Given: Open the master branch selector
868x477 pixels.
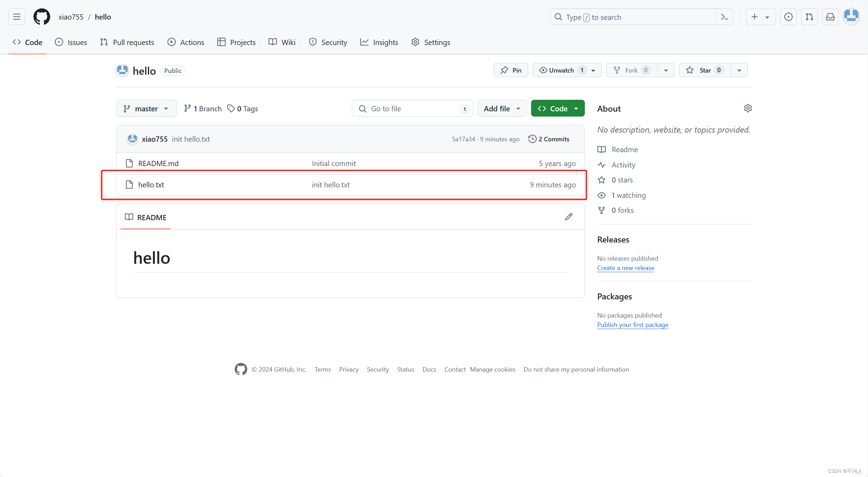Looking at the screenshot, I should (146, 109).
